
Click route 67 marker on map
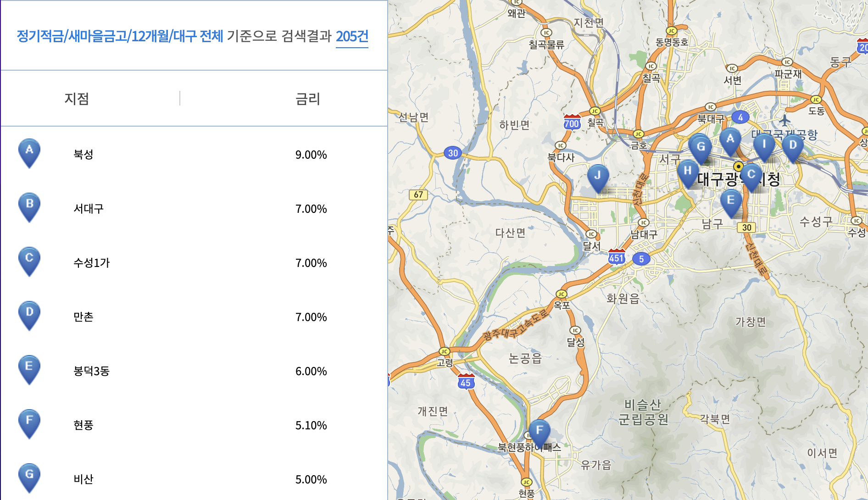(x=418, y=194)
